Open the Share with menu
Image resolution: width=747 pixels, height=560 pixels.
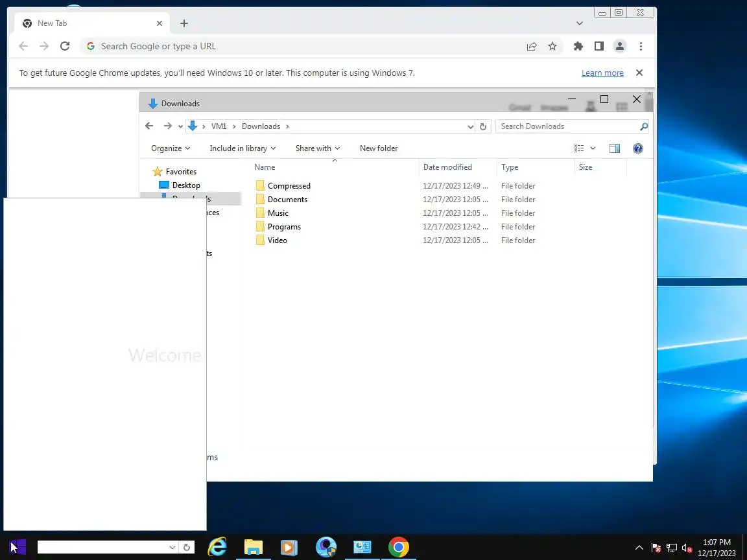pyautogui.click(x=317, y=148)
